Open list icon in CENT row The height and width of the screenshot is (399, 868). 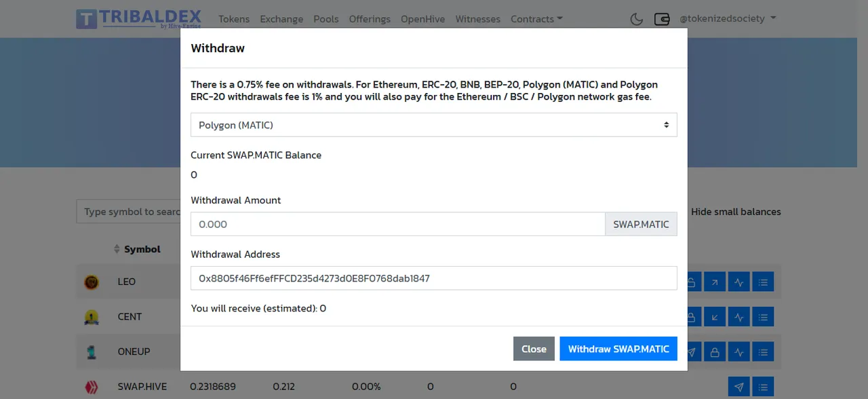click(763, 316)
